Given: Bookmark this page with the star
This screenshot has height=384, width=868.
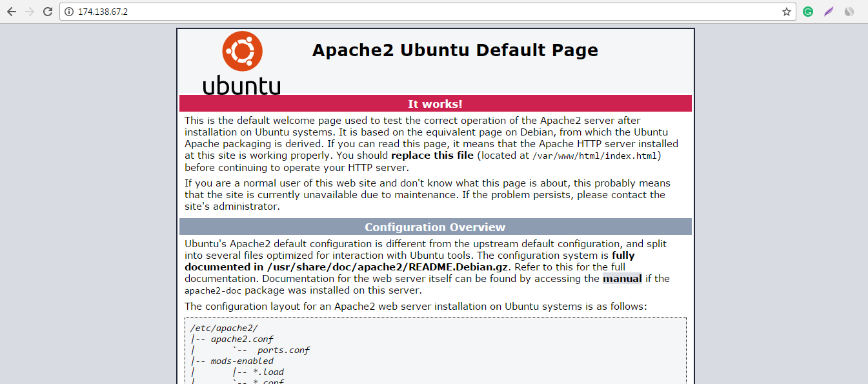Looking at the screenshot, I should coord(786,12).
